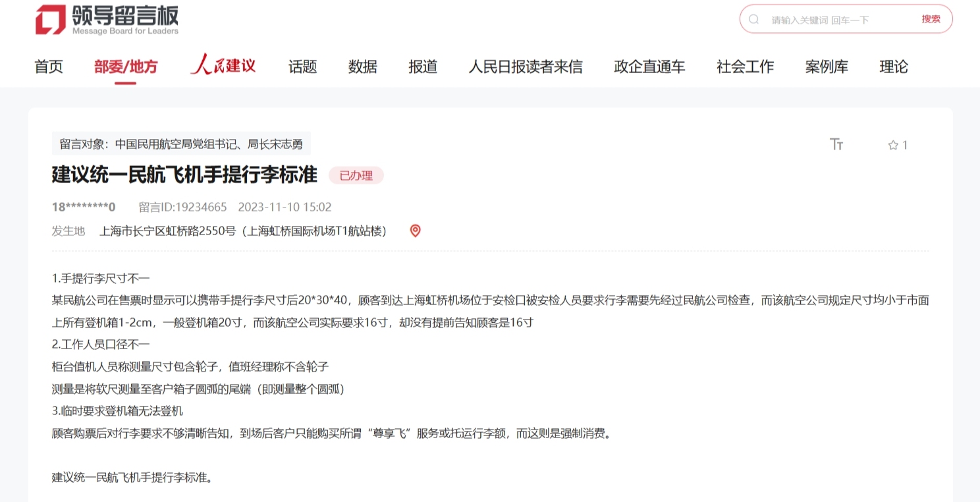Click the font size Tт icon
This screenshot has width=980, height=502.
pos(836,144)
